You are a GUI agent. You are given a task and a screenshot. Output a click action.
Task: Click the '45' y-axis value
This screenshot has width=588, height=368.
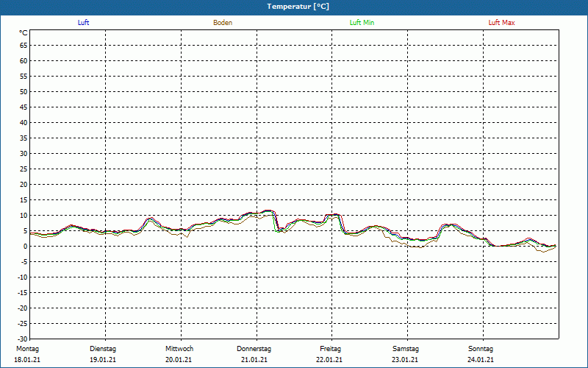[x=24, y=107]
